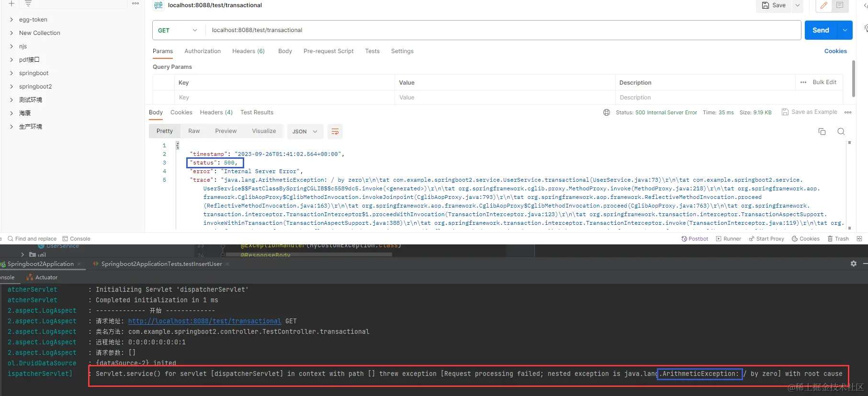
Task: Click Save as Example
Action: point(810,112)
